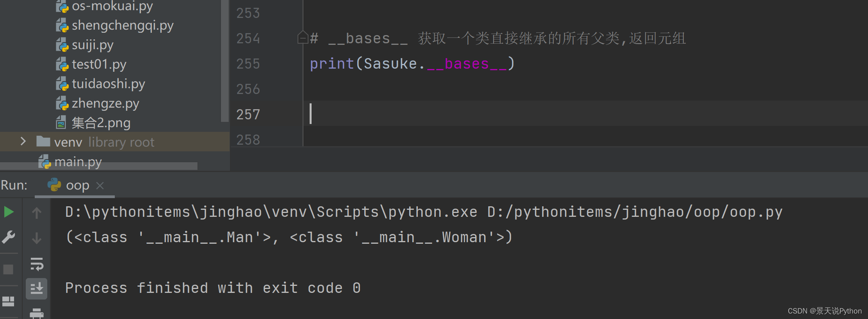Open test01.py file
Viewport: 868px width, 319px height.
[x=99, y=64]
